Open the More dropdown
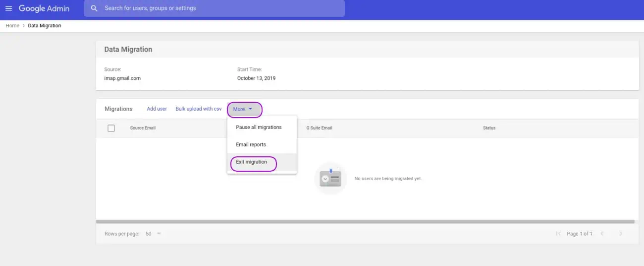Viewport: 644px width, 266px height. [244, 109]
